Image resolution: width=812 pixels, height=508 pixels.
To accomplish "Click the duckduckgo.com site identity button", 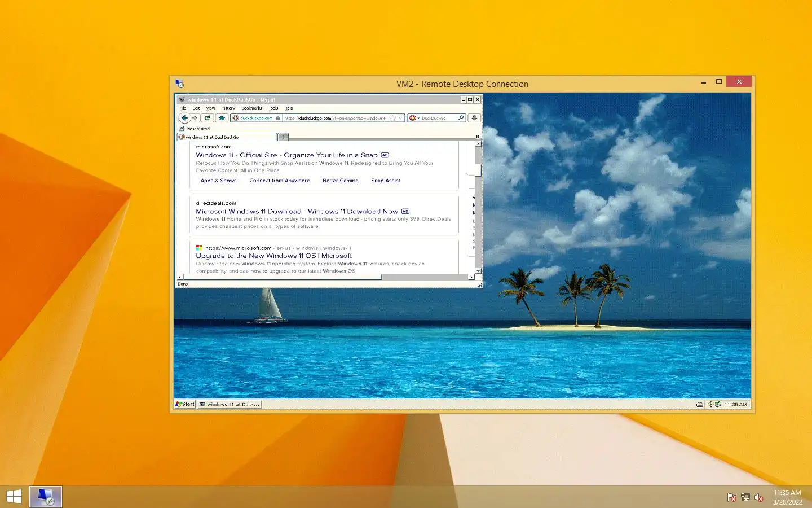I will [256, 118].
